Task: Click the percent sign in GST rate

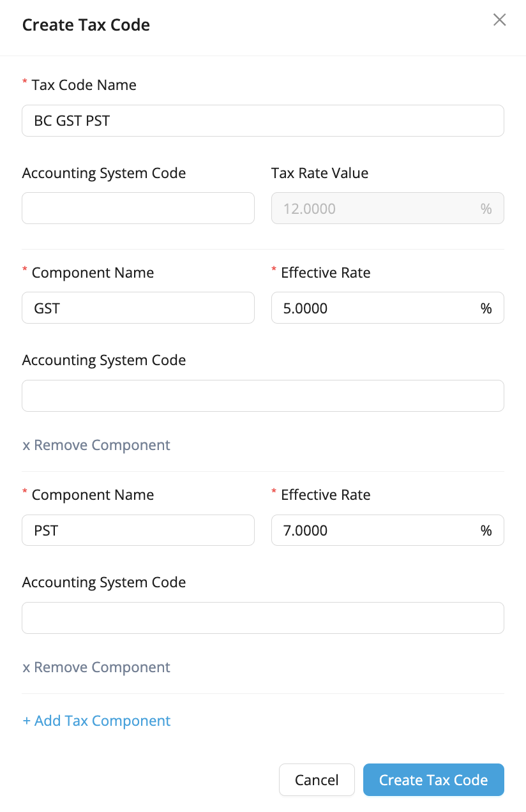Action: 486,308
